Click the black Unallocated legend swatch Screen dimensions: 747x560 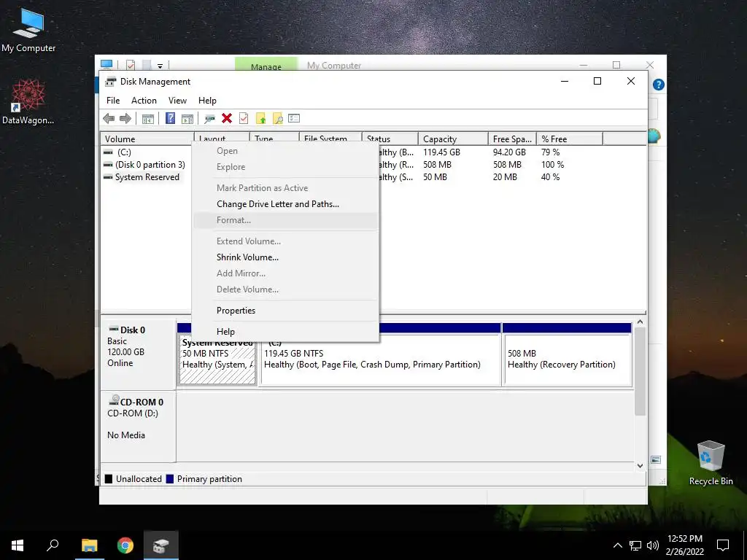tap(109, 479)
